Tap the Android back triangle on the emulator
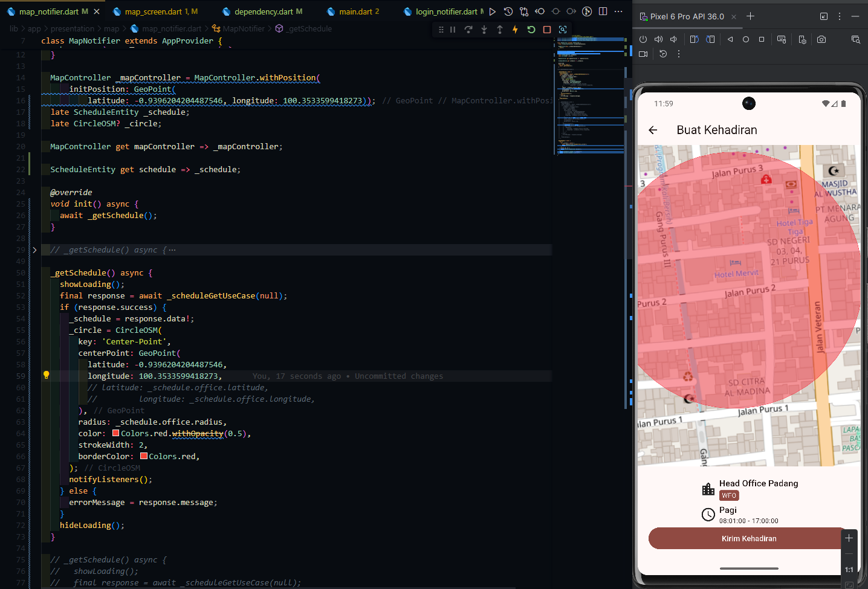Viewport: 868px width, 589px height. coord(730,39)
